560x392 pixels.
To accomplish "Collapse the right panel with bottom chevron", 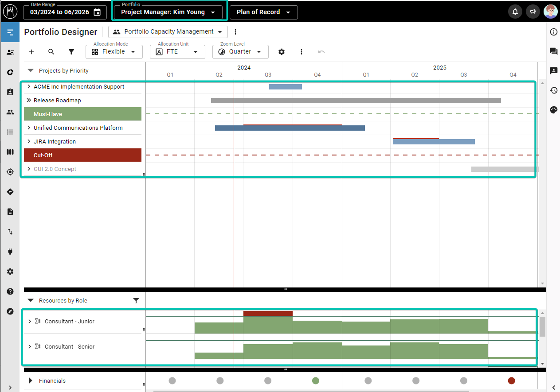I will pos(553,387).
